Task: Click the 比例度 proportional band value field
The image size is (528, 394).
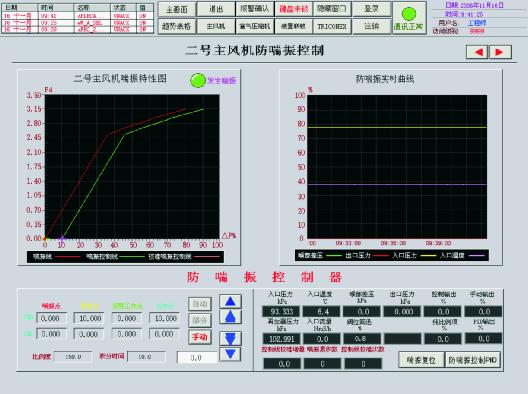Action: click(x=73, y=357)
